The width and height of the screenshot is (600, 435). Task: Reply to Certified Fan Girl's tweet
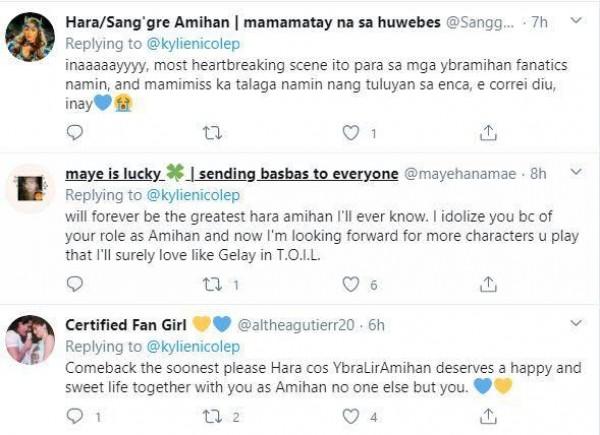(x=73, y=416)
